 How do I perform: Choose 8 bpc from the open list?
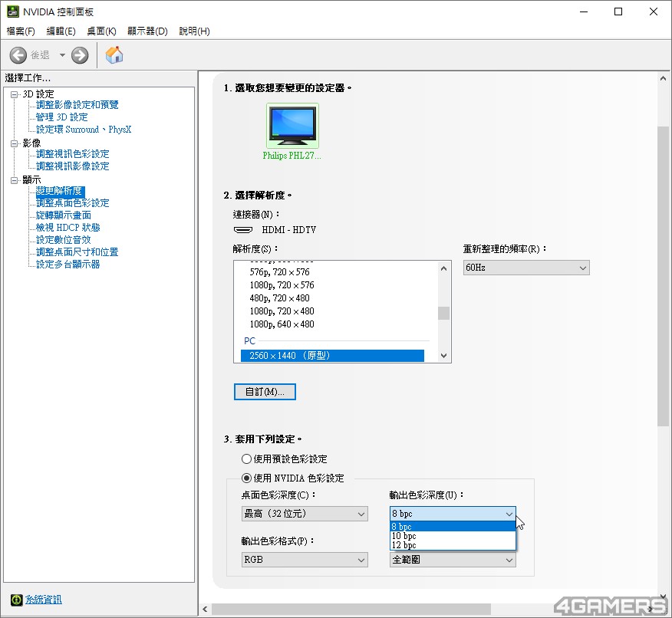[453, 526]
